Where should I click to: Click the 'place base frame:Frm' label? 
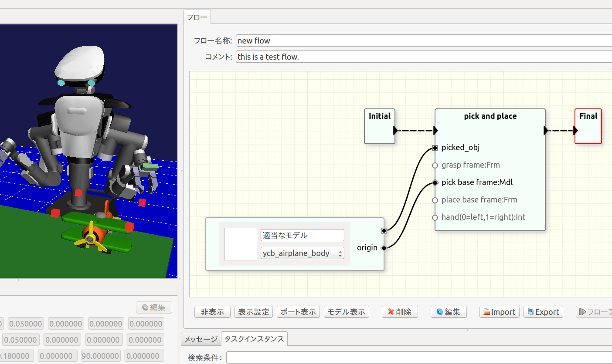coord(479,200)
